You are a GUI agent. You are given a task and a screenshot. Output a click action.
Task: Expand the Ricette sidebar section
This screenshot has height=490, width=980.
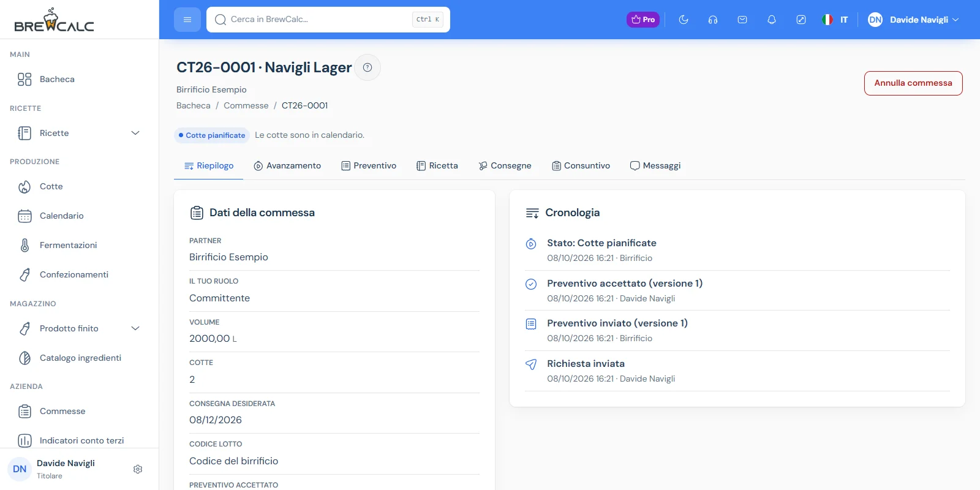80,133
